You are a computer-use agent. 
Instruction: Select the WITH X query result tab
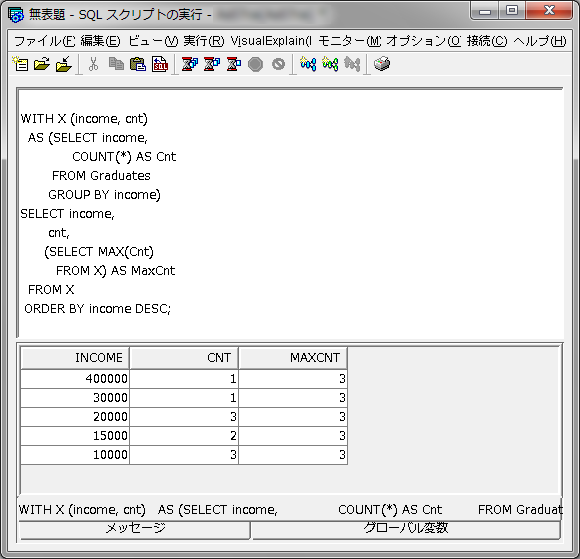pos(290,509)
